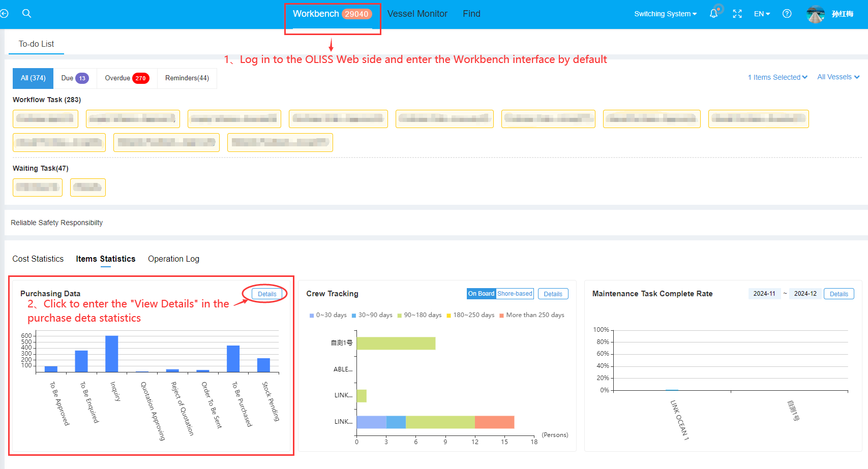This screenshot has width=868, height=469.
Task: Filter by Due 13 tasks
Action: click(75, 78)
